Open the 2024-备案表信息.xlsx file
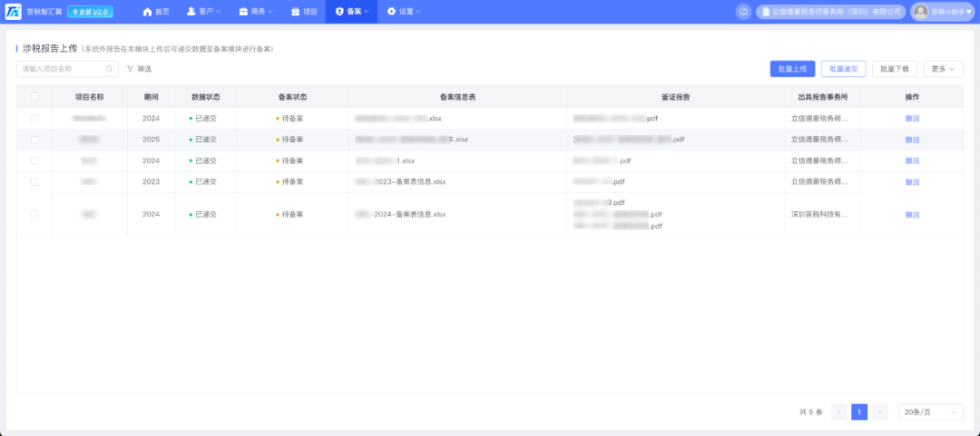This screenshot has width=980, height=436. tap(401, 214)
